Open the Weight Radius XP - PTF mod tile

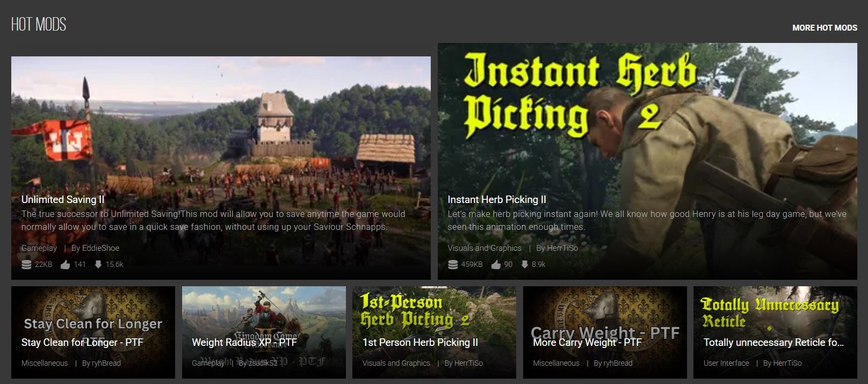pos(244,342)
